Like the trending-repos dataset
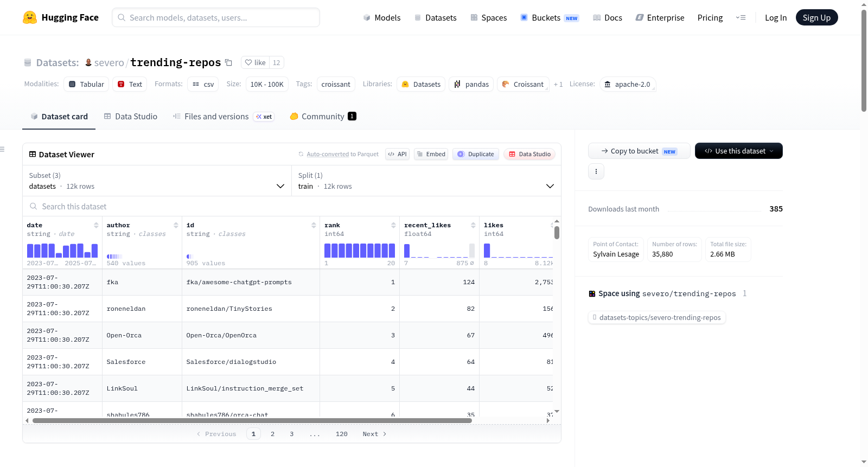 pyautogui.click(x=255, y=62)
